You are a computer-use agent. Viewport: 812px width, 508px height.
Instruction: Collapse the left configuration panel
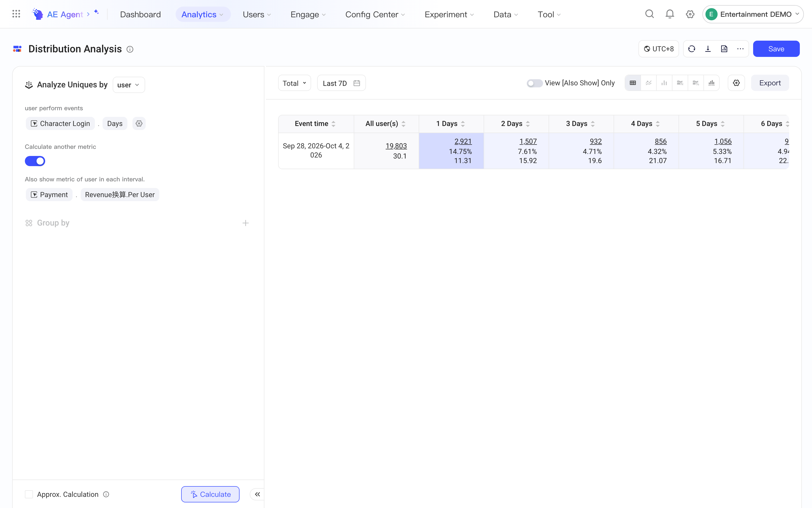[257, 494]
